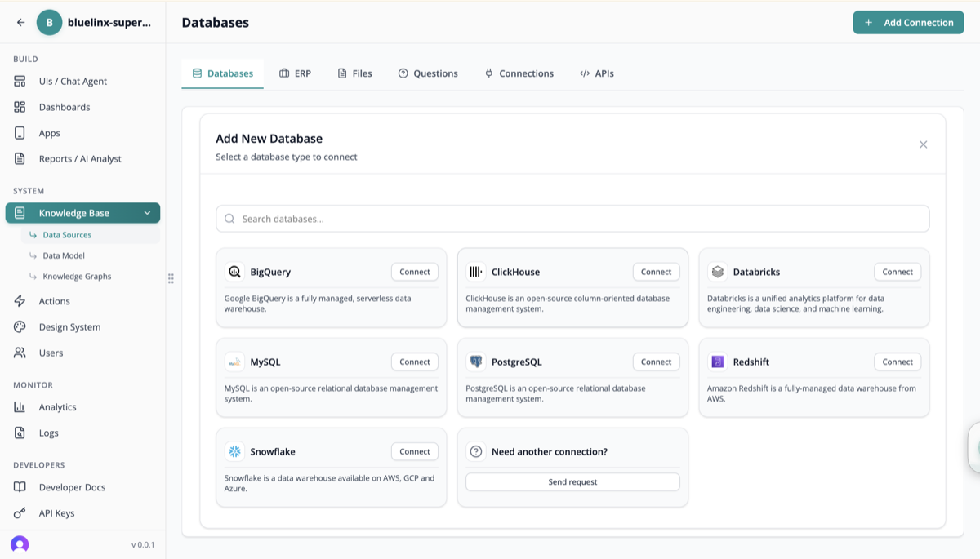Click the Analytics bar chart icon

coord(20,407)
